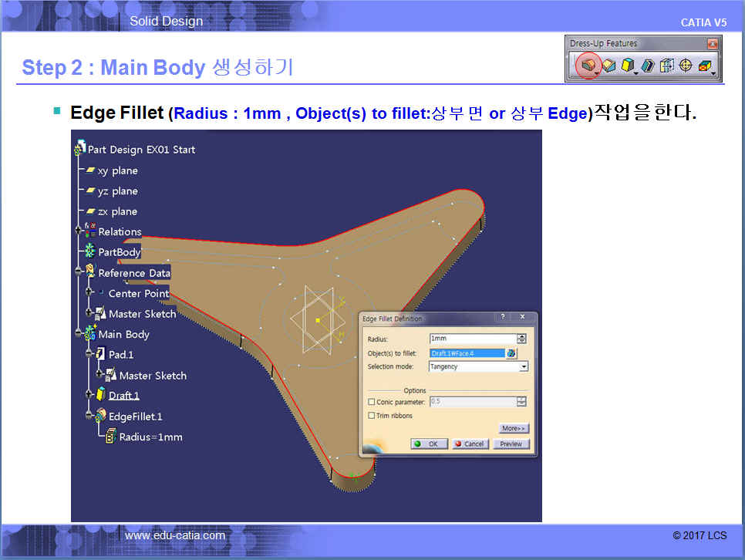Viewport: 745px width, 560px height.
Task: Select the Thread/Tap tool icon
Action: tap(686, 66)
